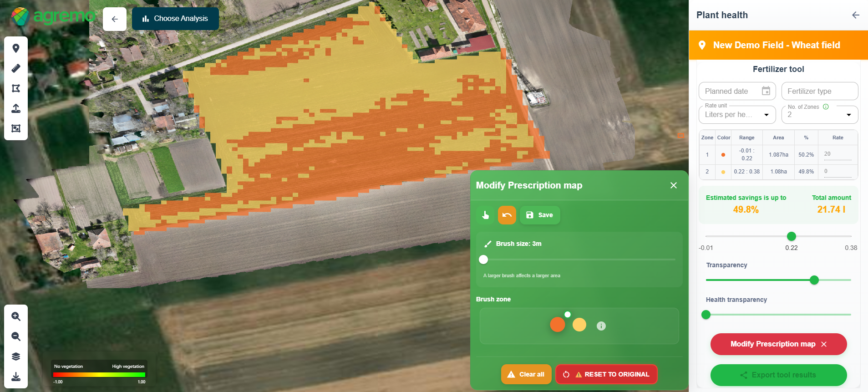868x392 pixels.
Task: Open the No. of Zones dropdown
Action: [x=820, y=115]
